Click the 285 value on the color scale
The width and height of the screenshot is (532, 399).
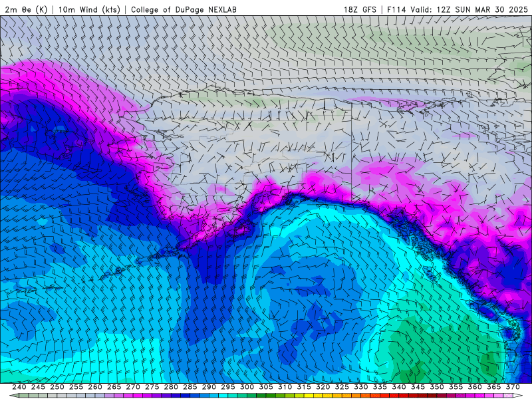pyautogui.click(x=190, y=387)
